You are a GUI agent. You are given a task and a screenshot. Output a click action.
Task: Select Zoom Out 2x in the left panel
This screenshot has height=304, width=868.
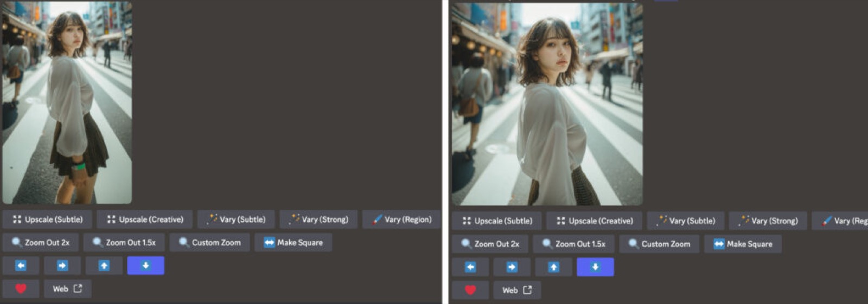pos(41,242)
